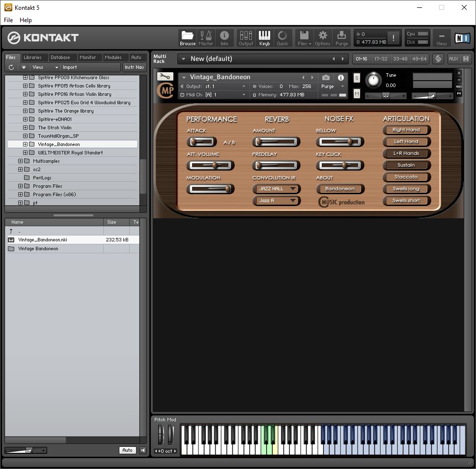Toggle the Keyb on-screen keyboard

264,38
